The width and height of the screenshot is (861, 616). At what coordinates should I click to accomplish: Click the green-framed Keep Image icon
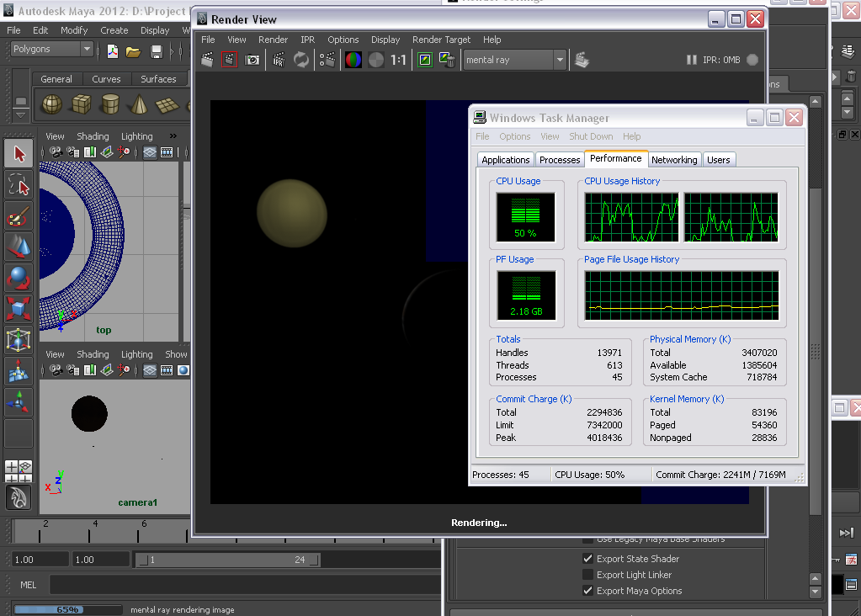425,60
